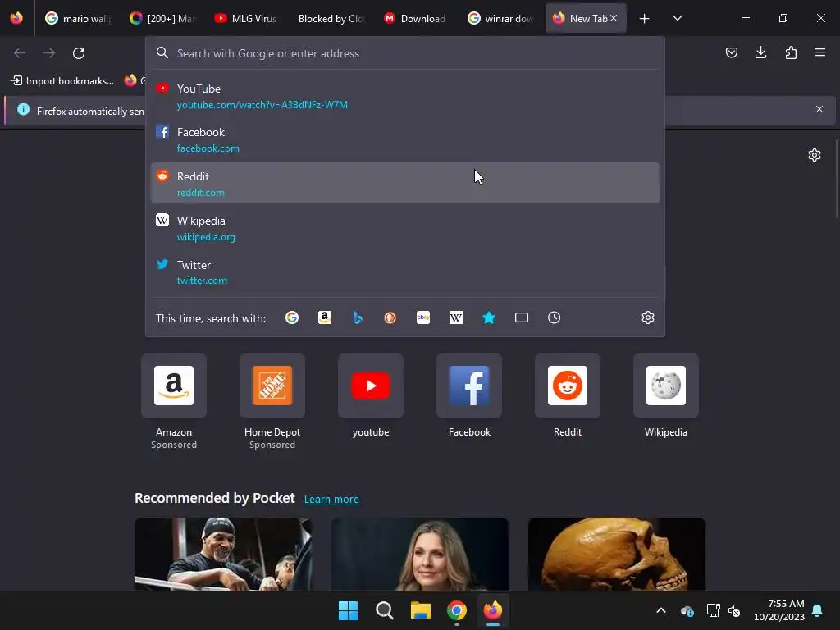Switch to the [200+] Mario tab
Viewport: 840px width, 630px height.
(162, 18)
